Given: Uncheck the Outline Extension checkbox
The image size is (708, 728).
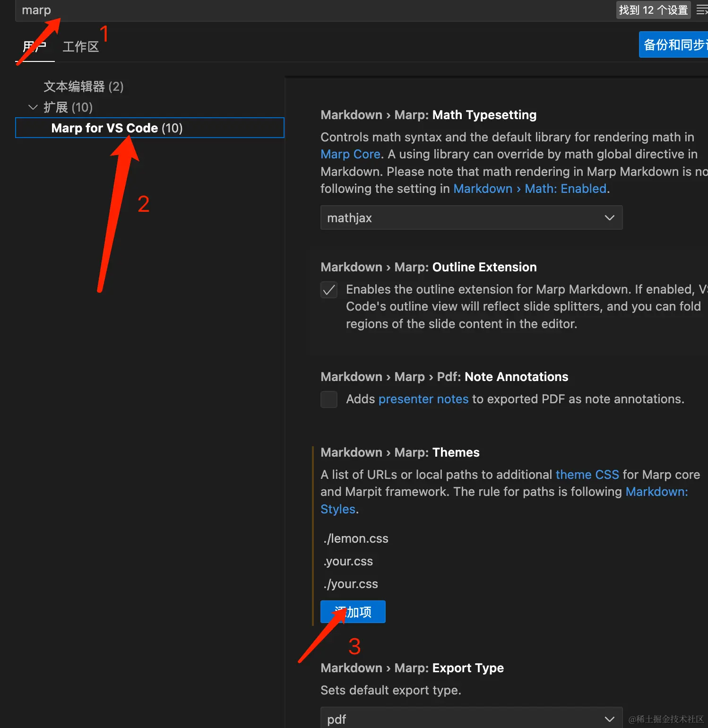Looking at the screenshot, I should click(x=329, y=289).
